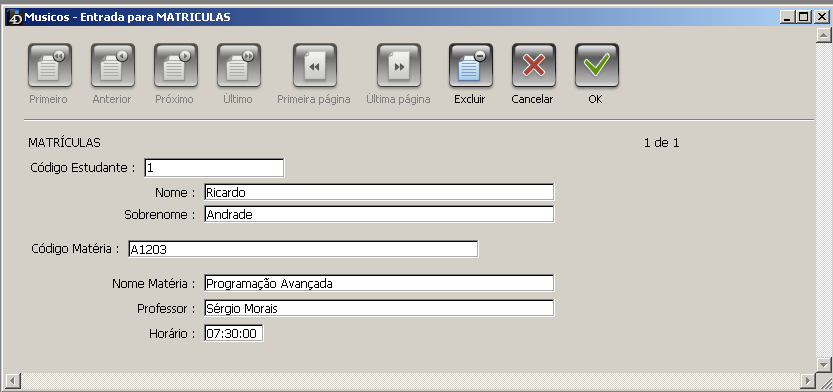This screenshot has width=833, height=392.
Task: Delete record with Excluir icon
Action: coord(471,65)
